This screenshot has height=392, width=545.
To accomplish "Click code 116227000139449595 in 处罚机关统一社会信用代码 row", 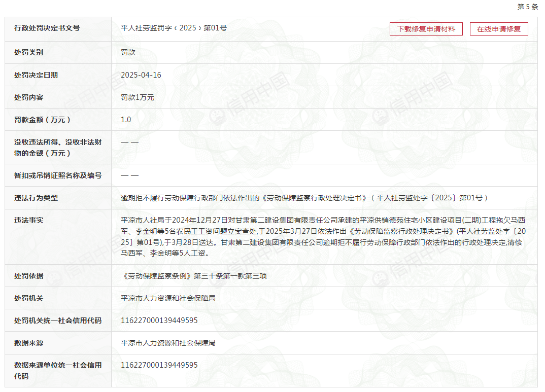I will [x=159, y=320].
